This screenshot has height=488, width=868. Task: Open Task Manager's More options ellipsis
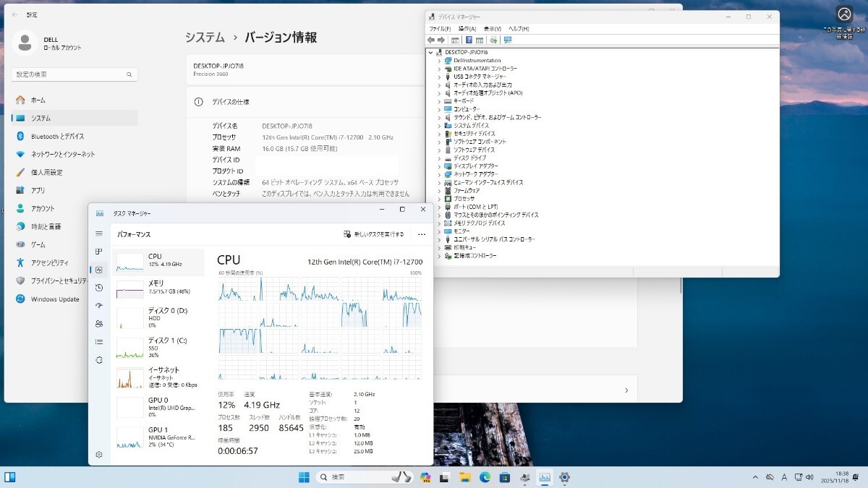click(421, 234)
